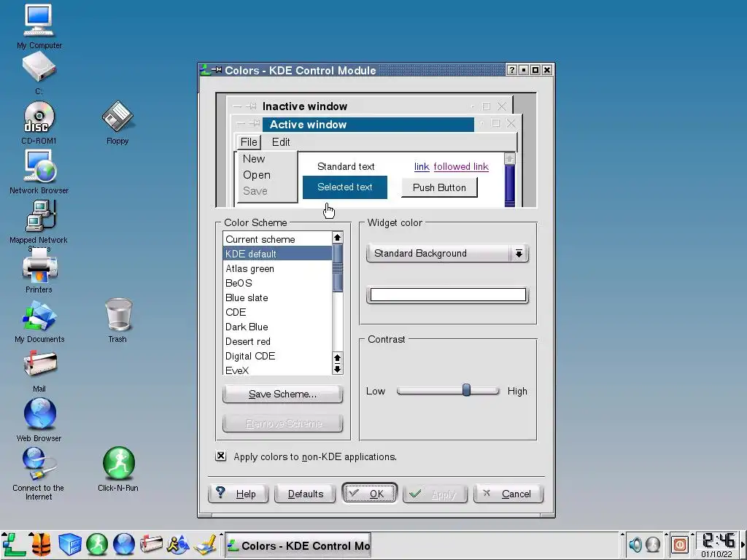Toggle Apply colors to non-KDE applications
This screenshot has width=747, height=560.
pos(221,456)
